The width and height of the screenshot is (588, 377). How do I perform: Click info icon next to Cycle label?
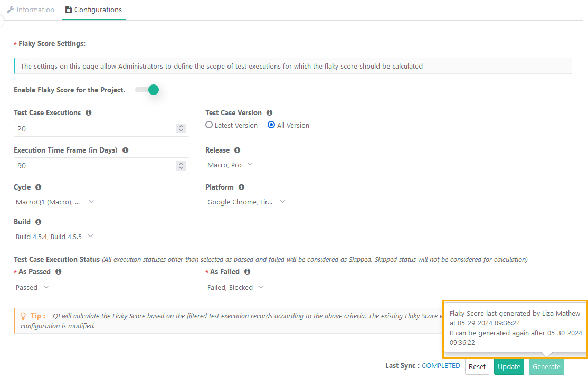39,187
